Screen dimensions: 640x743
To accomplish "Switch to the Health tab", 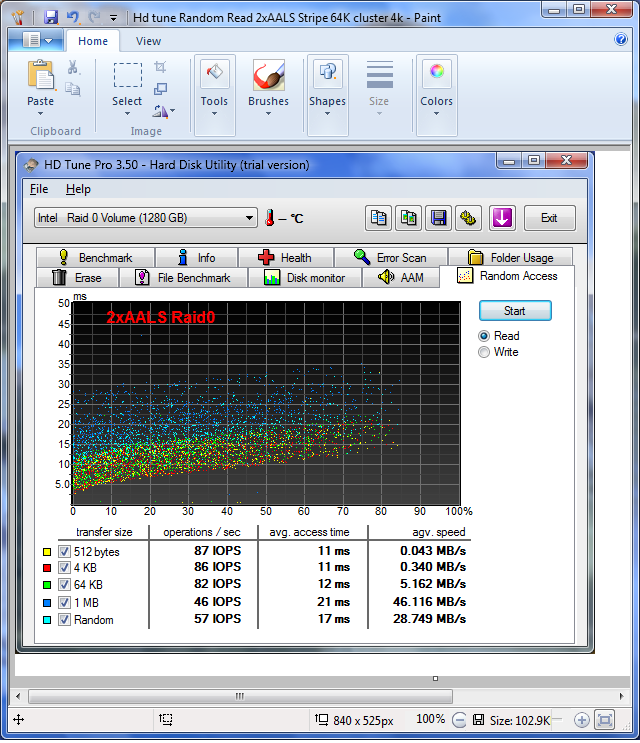I will [286, 258].
